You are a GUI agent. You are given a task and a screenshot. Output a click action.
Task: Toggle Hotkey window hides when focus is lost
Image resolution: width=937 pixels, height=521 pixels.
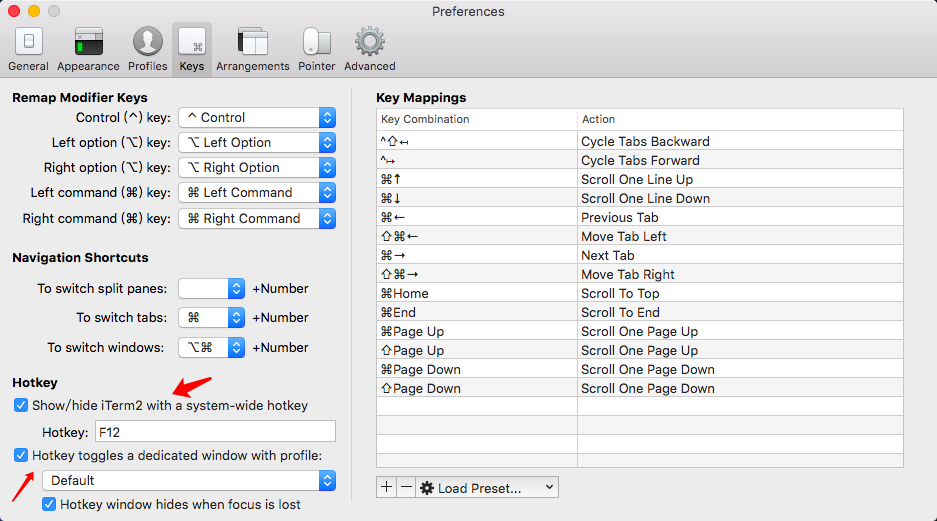point(49,505)
